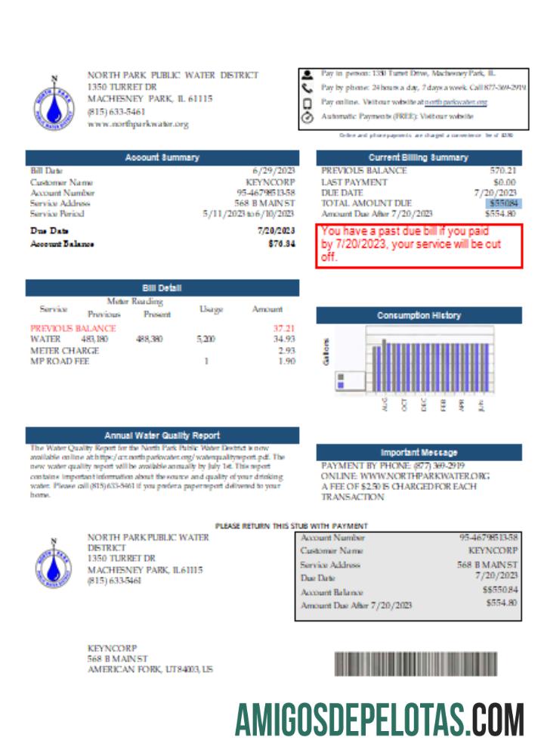The height and width of the screenshot is (756, 544).
Task: Click the blue legend square in chart
Action: 341,385
